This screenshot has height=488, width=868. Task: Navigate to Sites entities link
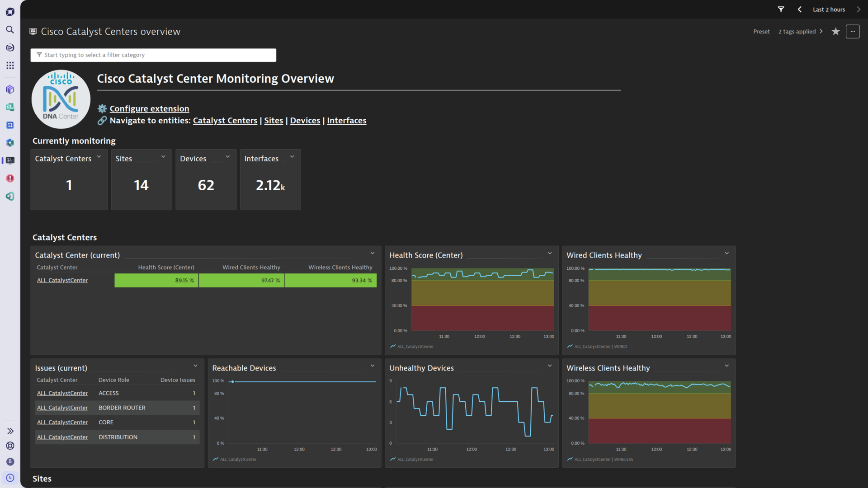click(x=274, y=121)
